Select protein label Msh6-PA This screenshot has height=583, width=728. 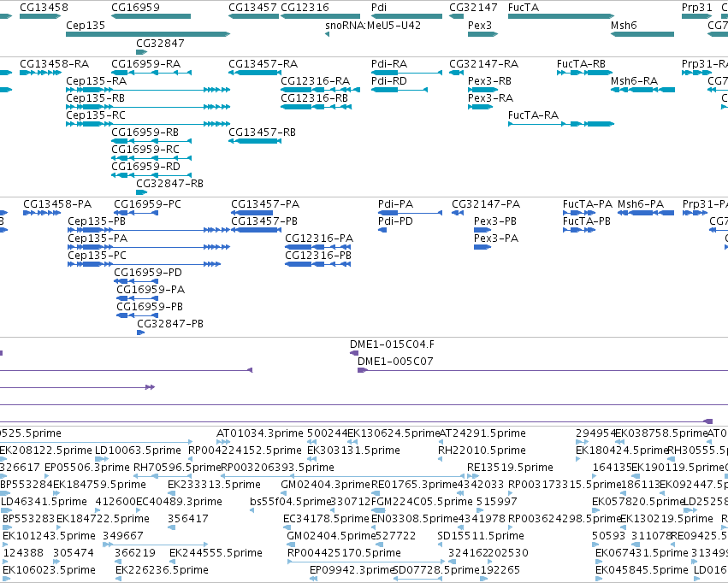[641, 204]
